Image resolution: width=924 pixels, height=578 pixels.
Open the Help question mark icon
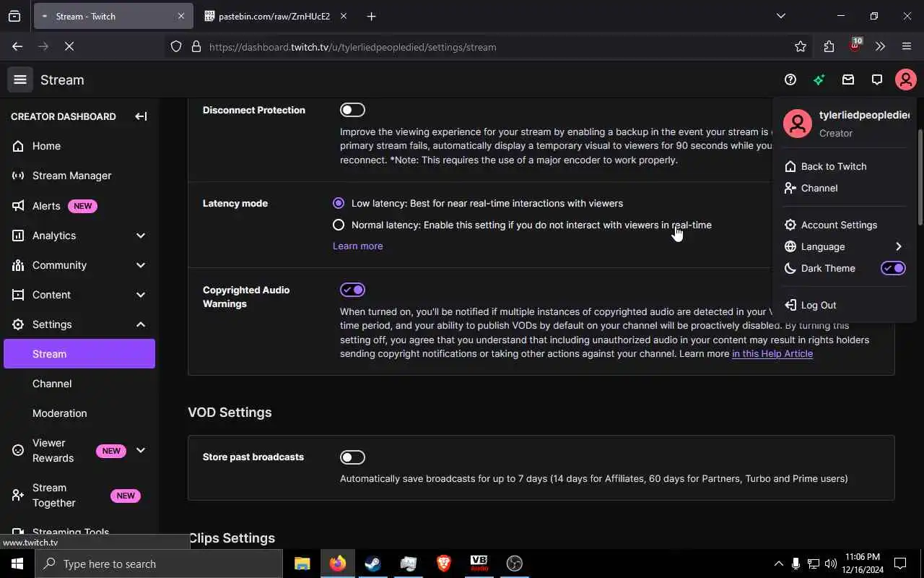(x=790, y=80)
